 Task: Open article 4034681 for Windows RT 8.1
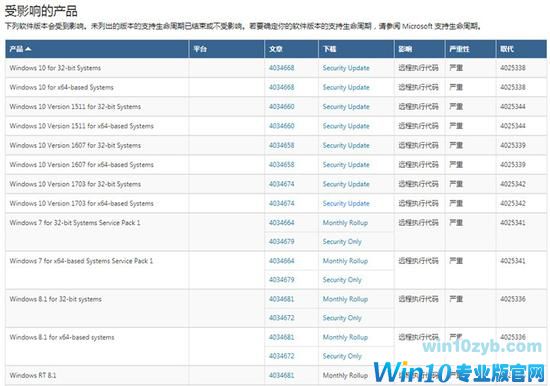point(281,375)
